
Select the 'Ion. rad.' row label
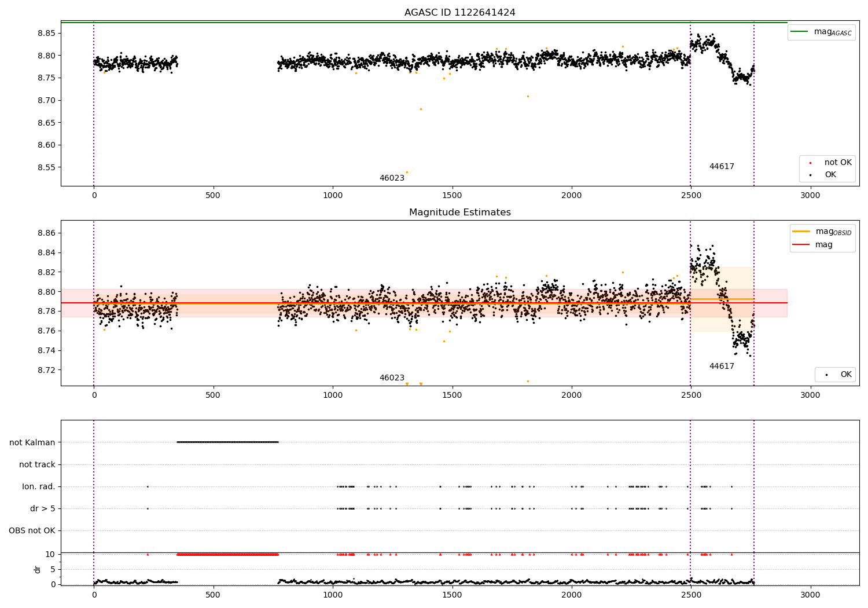39,486
